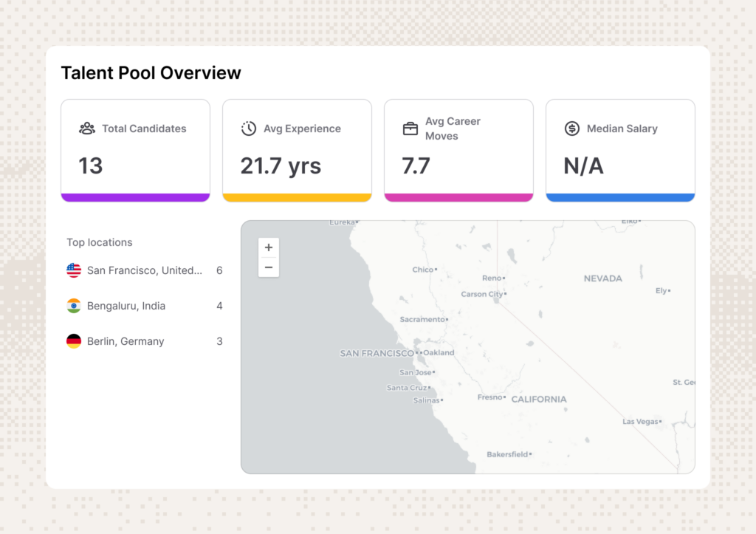Viewport: 756px width, 534px height.
Task: Zoom in the map with plus button
Action: tap(269, 247)
